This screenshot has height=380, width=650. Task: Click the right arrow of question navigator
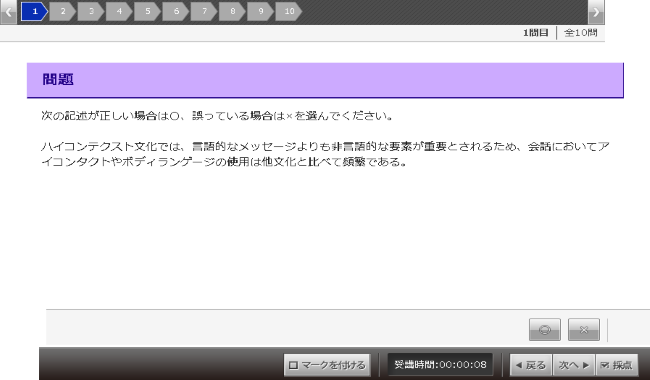(x=596, y=12)
